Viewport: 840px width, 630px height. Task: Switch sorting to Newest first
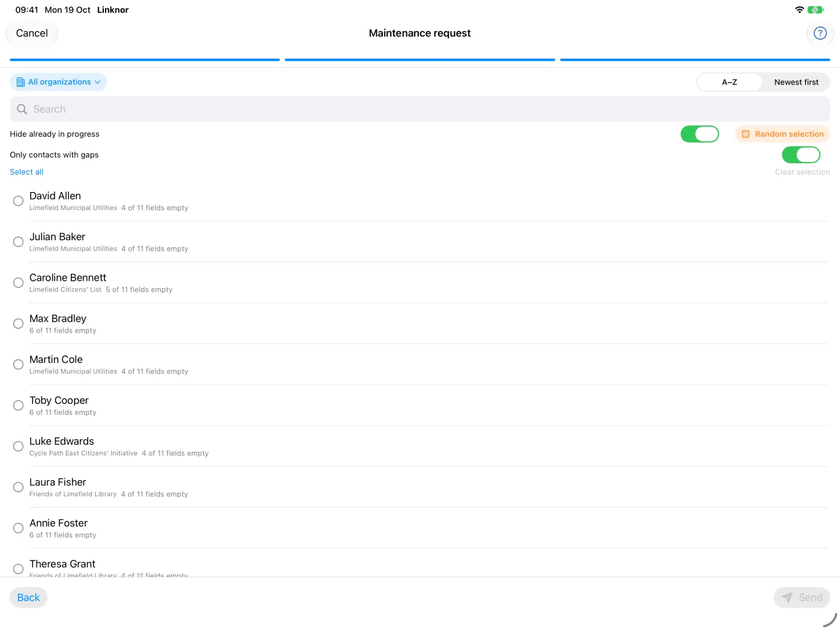796,82
